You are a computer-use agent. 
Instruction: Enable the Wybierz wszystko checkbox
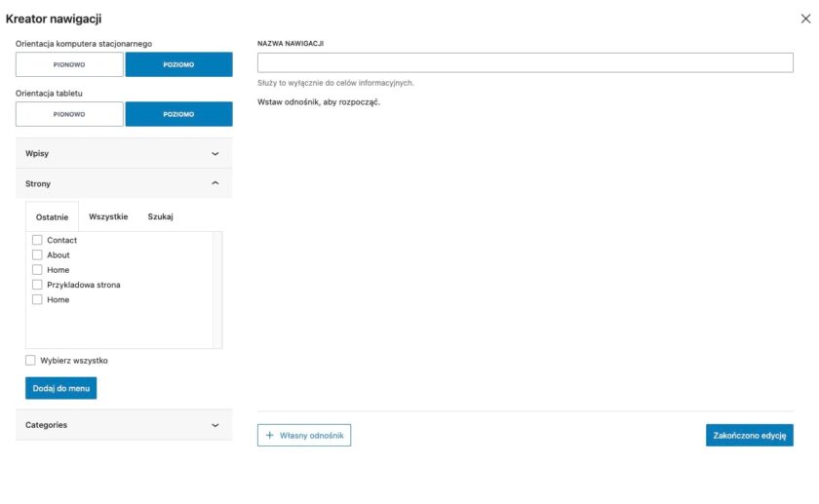30,360
